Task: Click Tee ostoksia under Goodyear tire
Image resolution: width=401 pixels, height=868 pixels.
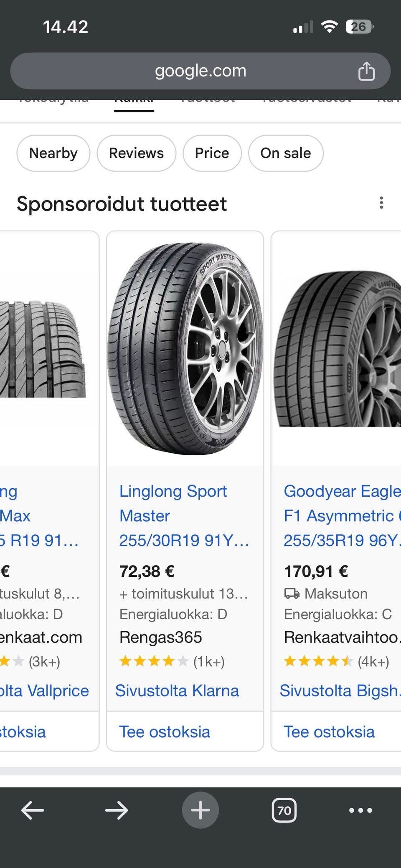Action: coord(329,732)
